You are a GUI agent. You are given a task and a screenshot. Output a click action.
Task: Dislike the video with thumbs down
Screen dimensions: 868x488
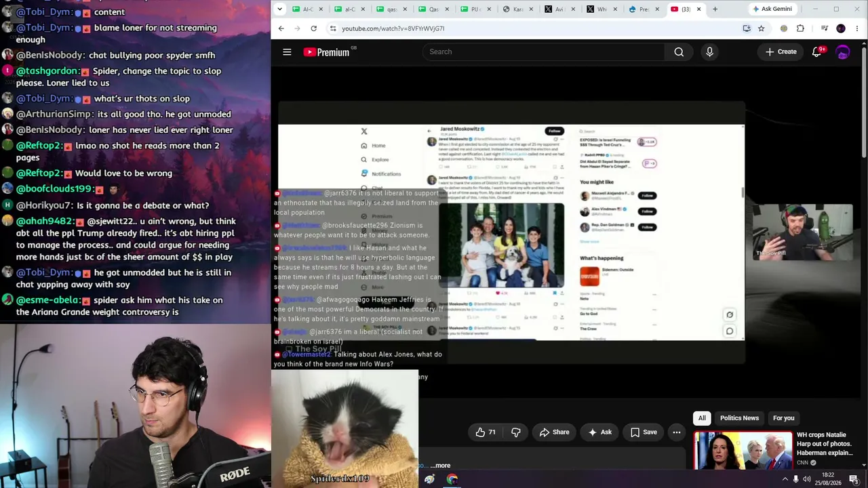516,432
